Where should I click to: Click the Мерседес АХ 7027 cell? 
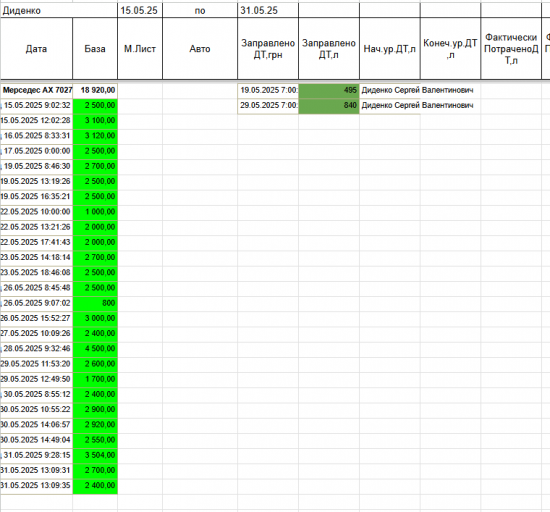36,90
